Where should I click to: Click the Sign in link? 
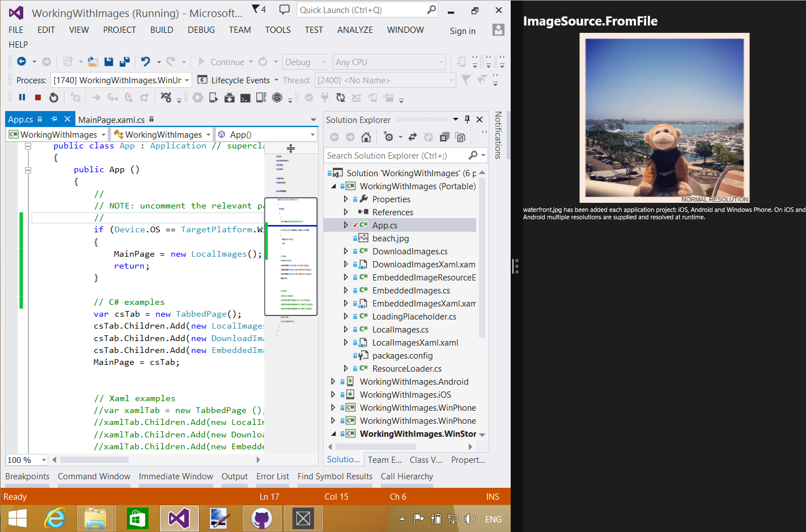click(463, 31)
